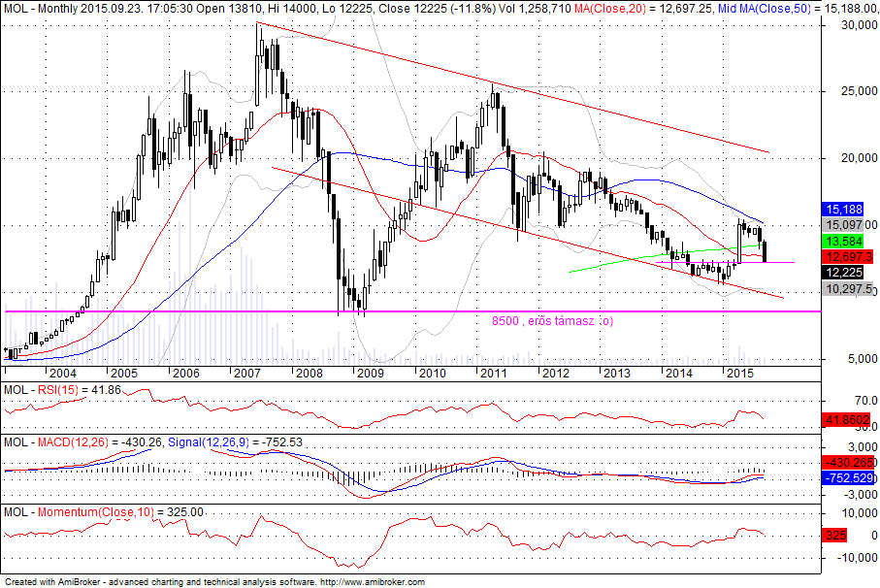Click the blue -752.529 signal value label
The width and height of the screenshot is (880, 588).
tap(848, 478)
